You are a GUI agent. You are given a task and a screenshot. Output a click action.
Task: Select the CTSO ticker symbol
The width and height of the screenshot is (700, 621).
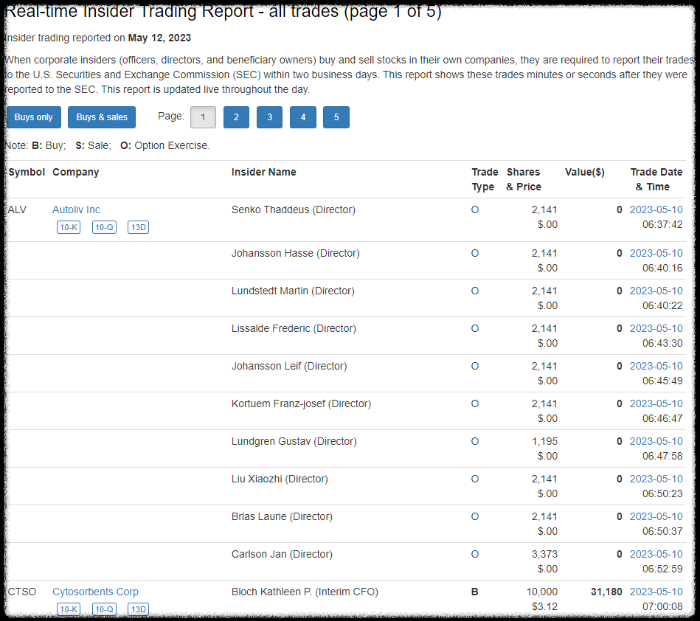pyautogui.click(x=22, y=592)
